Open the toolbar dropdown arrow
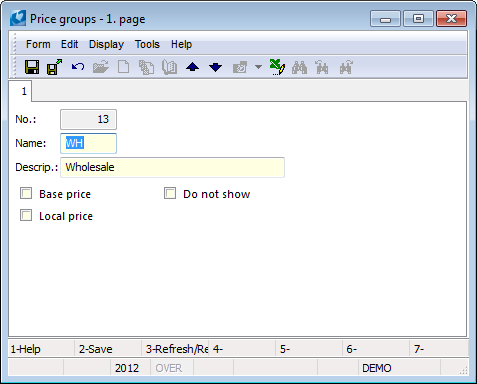The width and height of the screenshot is (477, 384). [258, 67]
